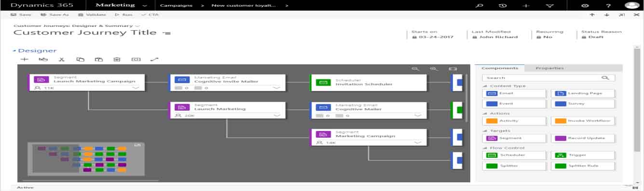Screen dimensions: 644x191
Task: Select the Email component
Action: pyautogui.click(x=514, y=93)
